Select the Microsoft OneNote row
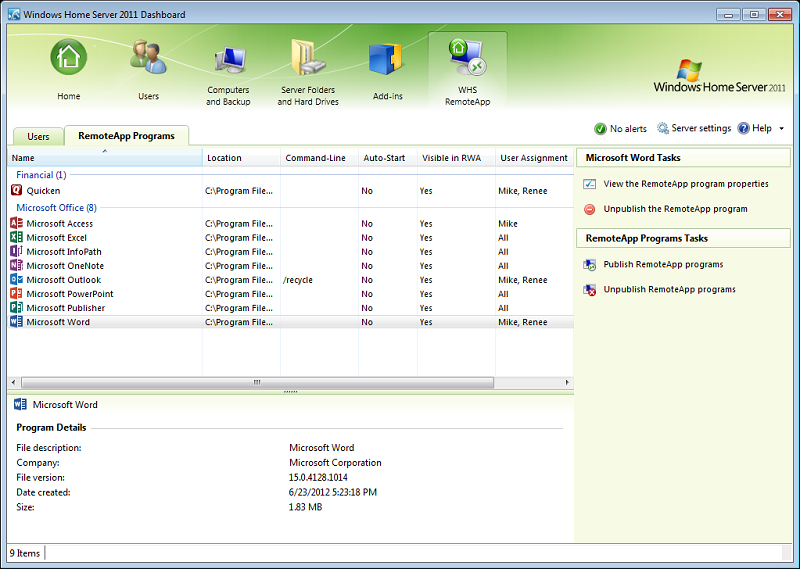 pos(291,265)
